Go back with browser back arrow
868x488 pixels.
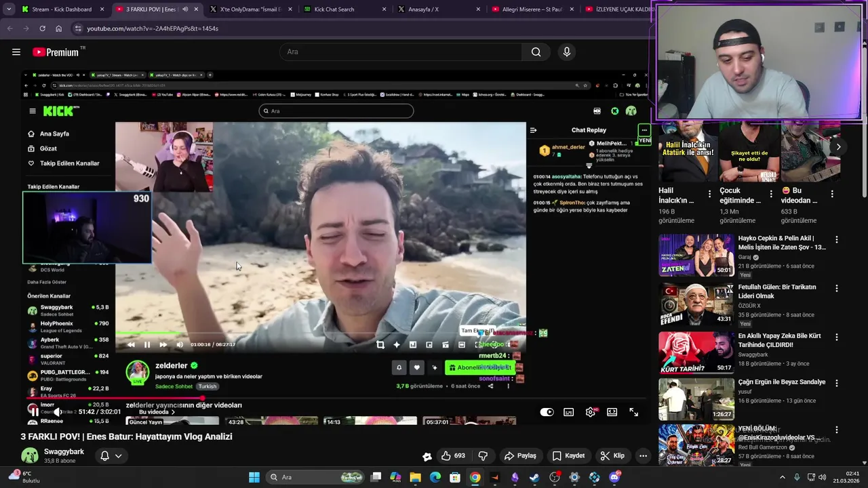coord(9,28)
